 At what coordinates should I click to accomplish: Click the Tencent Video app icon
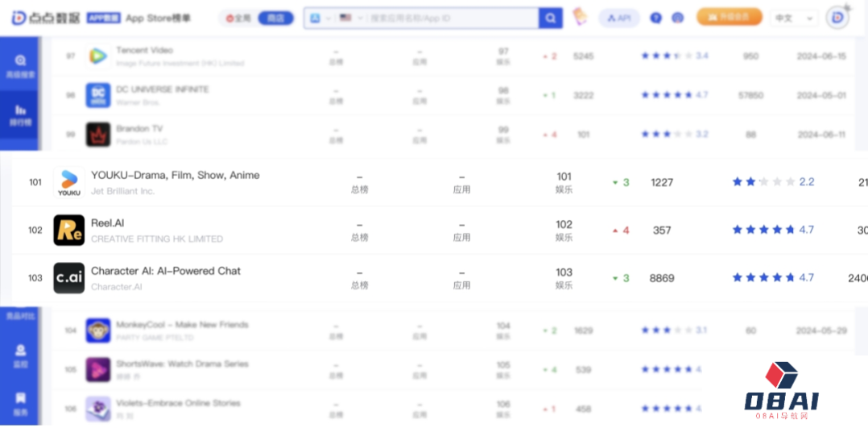98,56
